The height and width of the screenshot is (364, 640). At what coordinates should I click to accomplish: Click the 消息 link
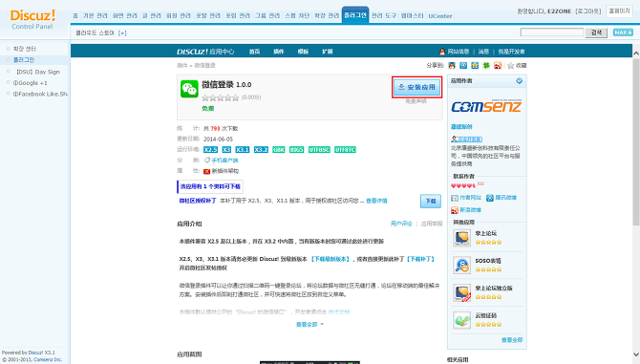coord(483,52)
